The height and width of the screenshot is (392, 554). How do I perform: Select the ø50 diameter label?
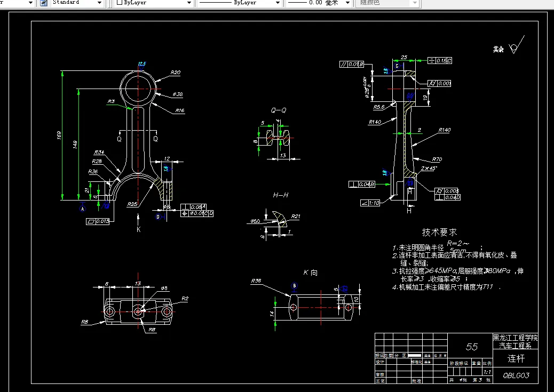255,221
